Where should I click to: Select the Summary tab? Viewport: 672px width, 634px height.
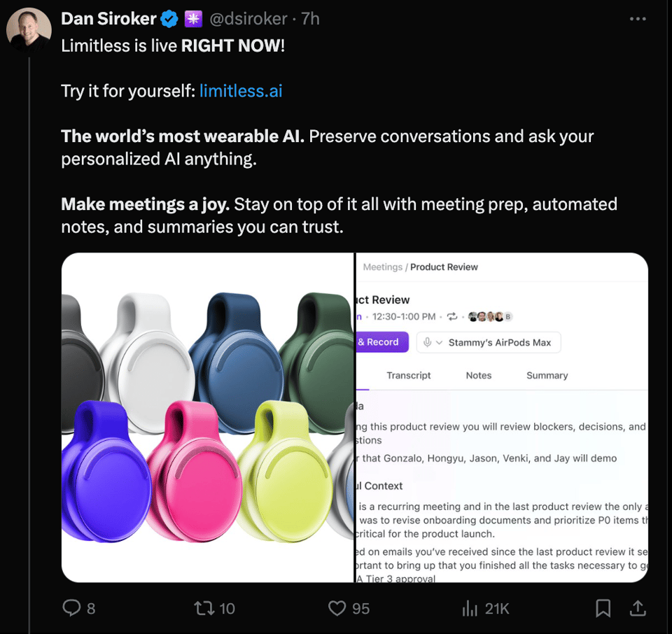click(x=547, y=376)
